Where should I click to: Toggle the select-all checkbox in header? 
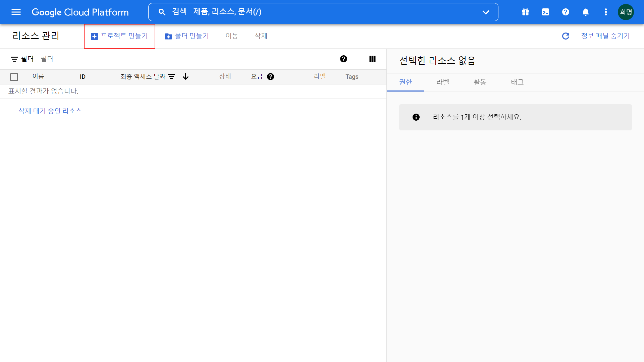pyautogui.click(x=14, y=77)
